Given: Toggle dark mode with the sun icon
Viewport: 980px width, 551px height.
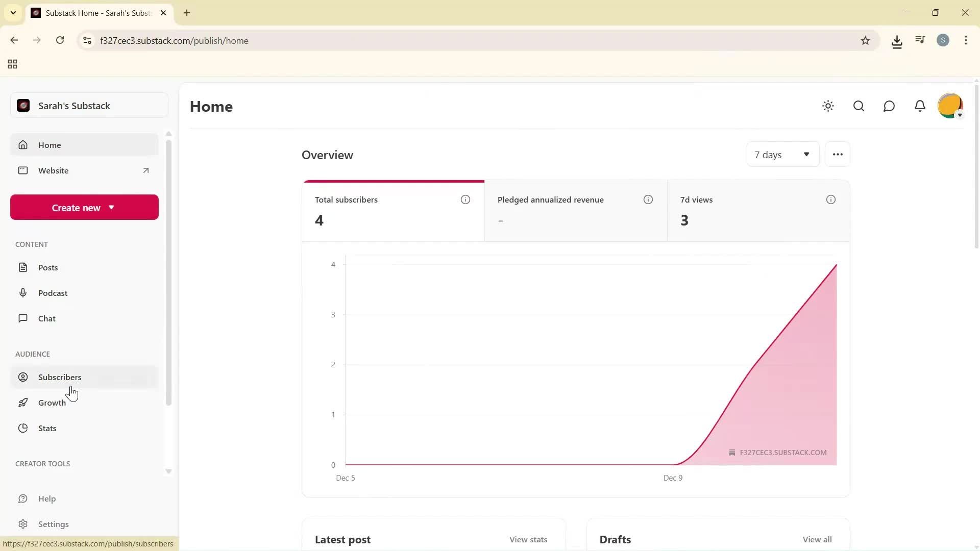Looking at the screenshot, I should (x=828, y=106).
